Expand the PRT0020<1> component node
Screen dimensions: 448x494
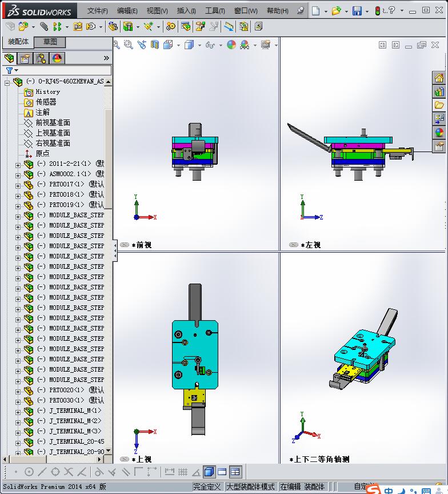[x=18, y=392]
